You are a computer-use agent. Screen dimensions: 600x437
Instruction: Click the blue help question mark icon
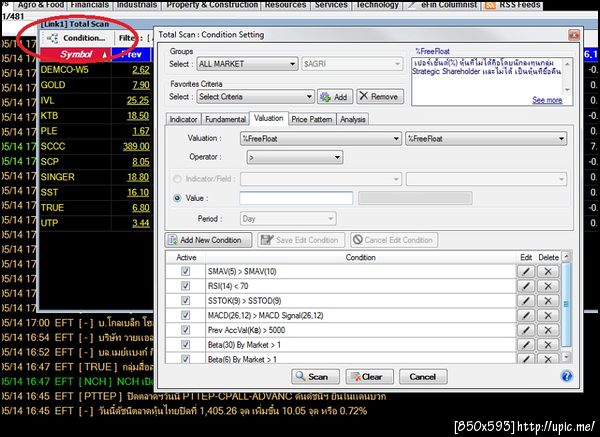[x=567, y=376]
